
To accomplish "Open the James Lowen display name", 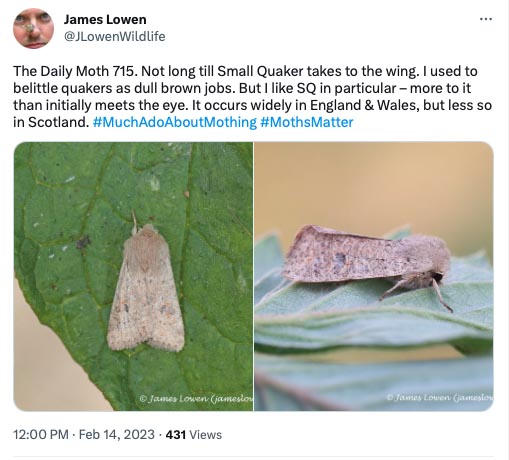I will [x=105, y=20].
